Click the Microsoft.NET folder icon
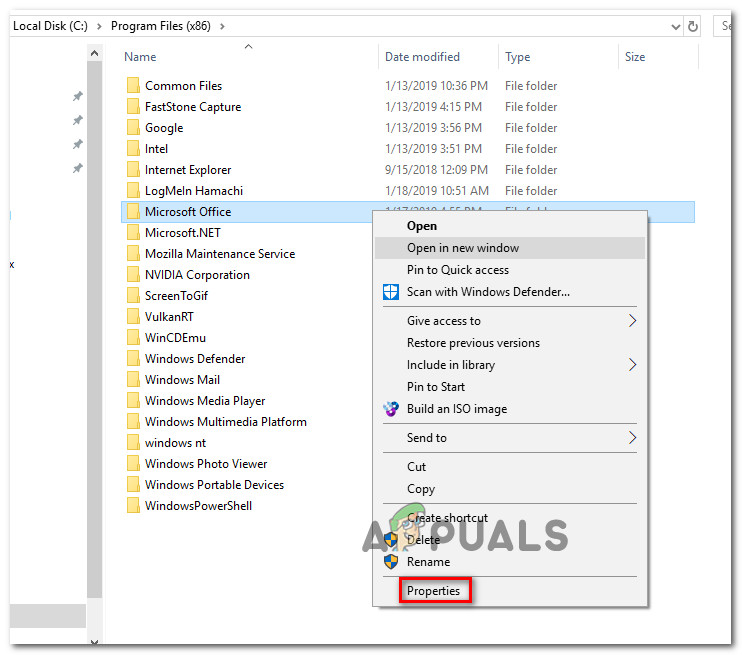The image size is (742, 655). [133, 233]
